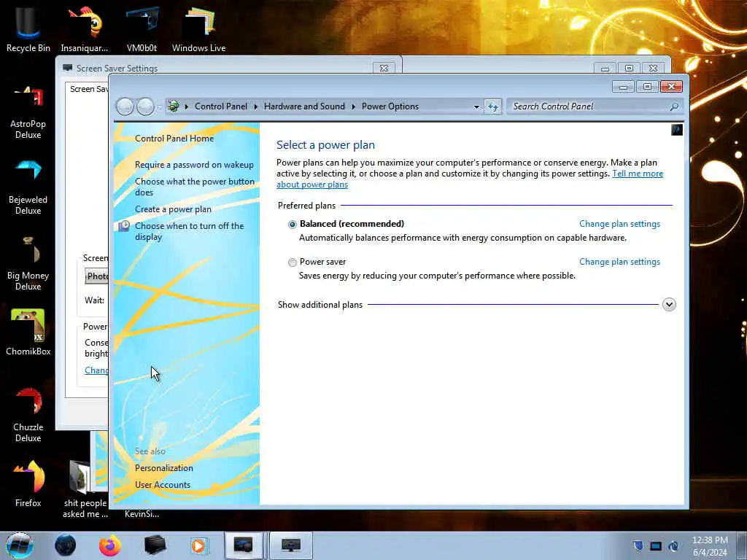The height and width of the screenshot is (560, 747).
Task: Change plan settings for Power saver
Action: tap(619, 262)
